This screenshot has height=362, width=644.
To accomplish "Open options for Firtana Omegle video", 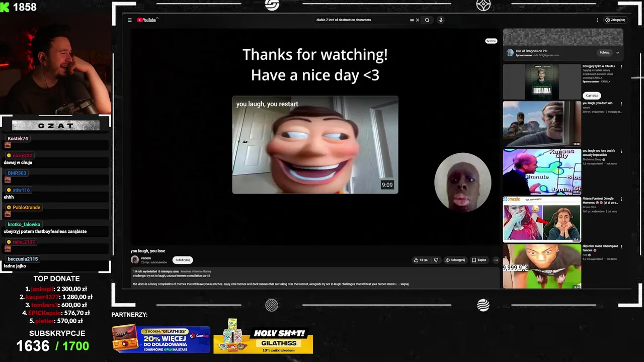I will tap(621, 199).
